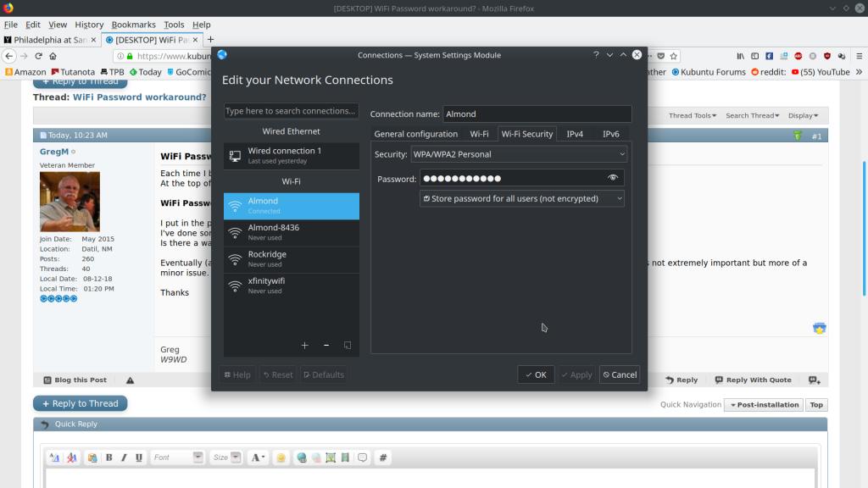Click the plus icon to add connection
The height and width of the screenshot is (488, 868).
coord(305,346)
